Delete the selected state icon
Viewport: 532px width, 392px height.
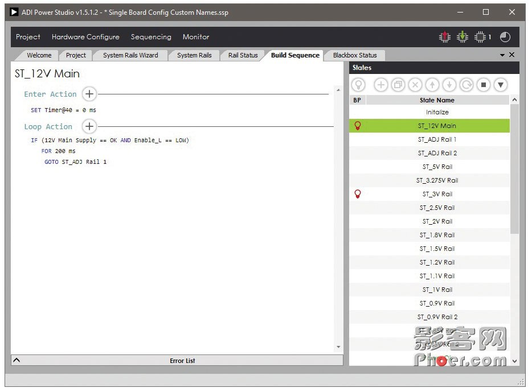415,85
